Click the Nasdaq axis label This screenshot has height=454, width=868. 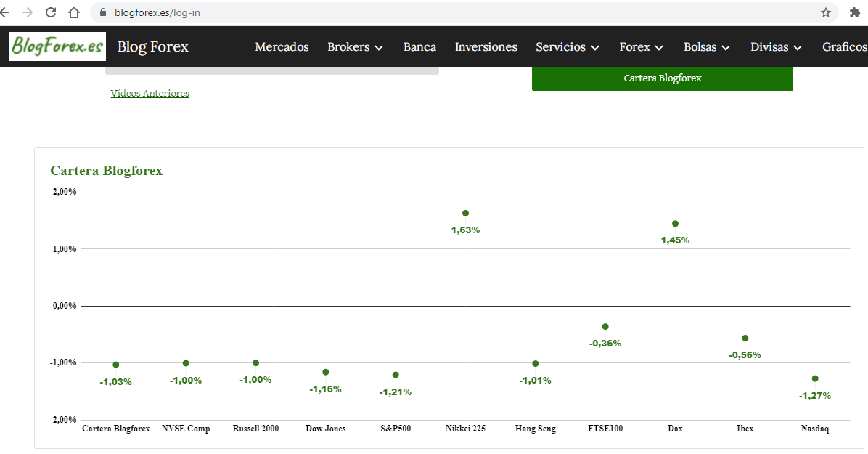tap(815, 429)
